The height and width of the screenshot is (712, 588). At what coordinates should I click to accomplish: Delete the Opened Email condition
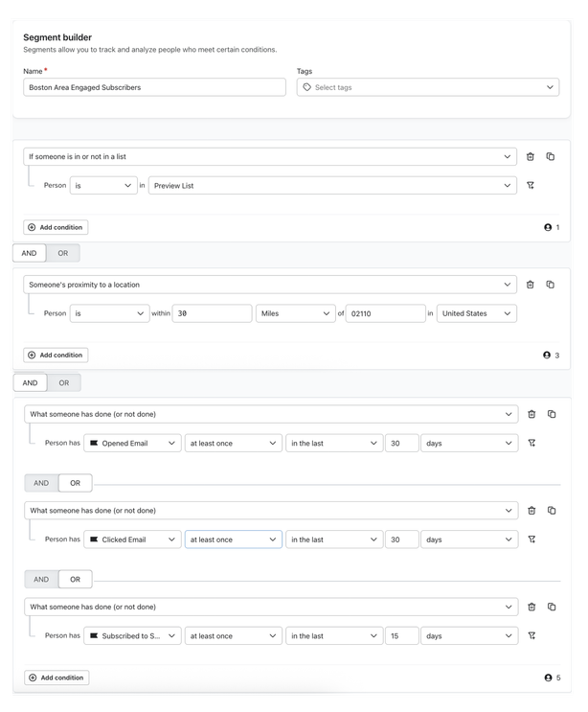click(531, 414)
